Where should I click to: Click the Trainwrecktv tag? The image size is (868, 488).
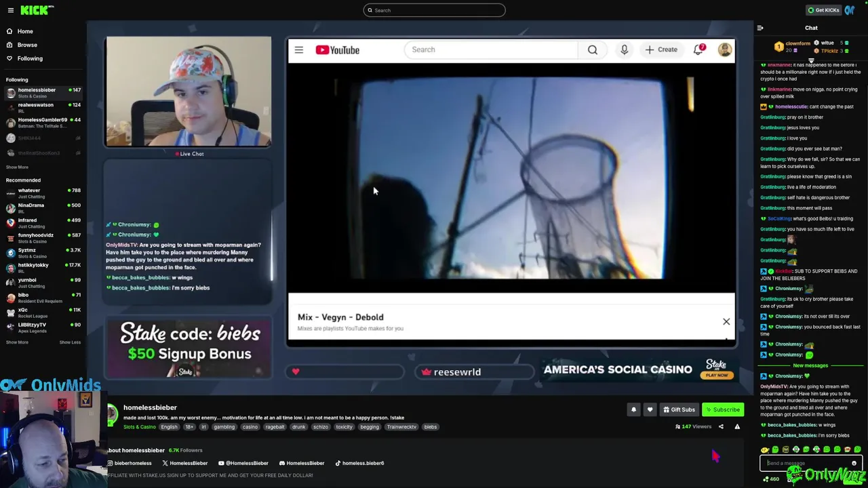(401, 427)
